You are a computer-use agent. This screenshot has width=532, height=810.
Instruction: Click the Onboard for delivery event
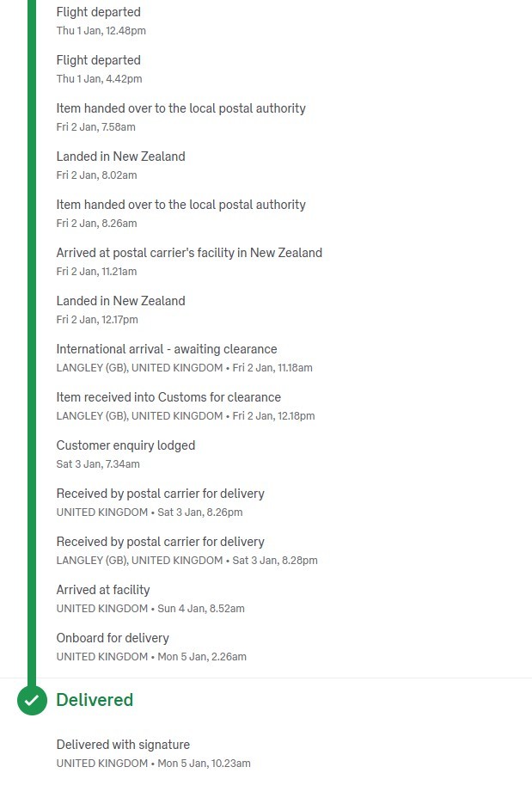coord(113,638)
